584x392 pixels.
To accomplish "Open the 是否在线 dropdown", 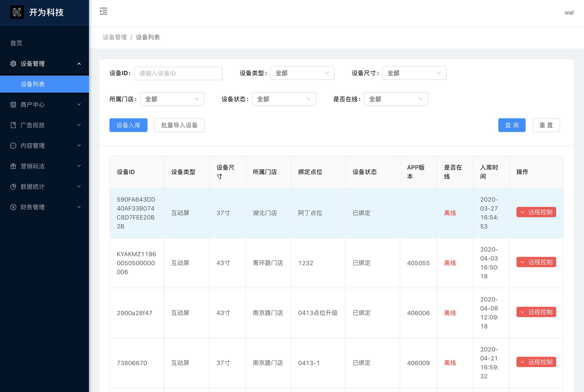I will [396, 99].
